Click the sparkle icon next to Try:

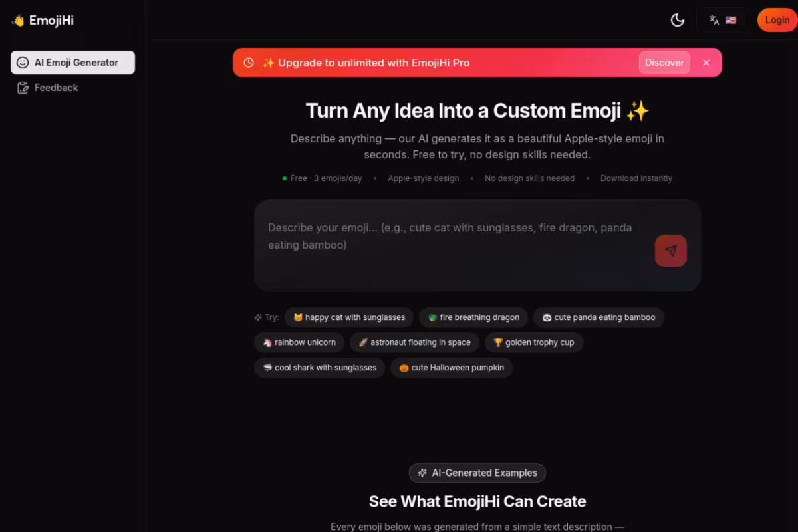(258, 317)
